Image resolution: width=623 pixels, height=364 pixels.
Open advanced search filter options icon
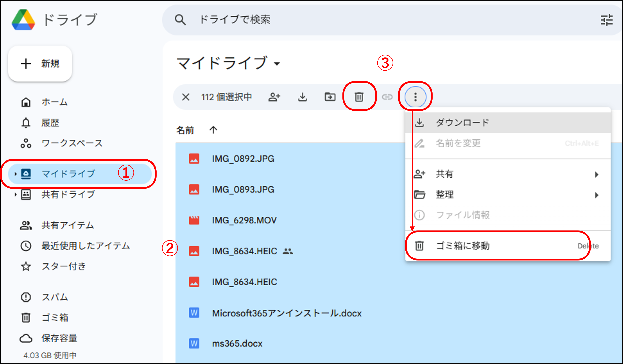point(607,20)
